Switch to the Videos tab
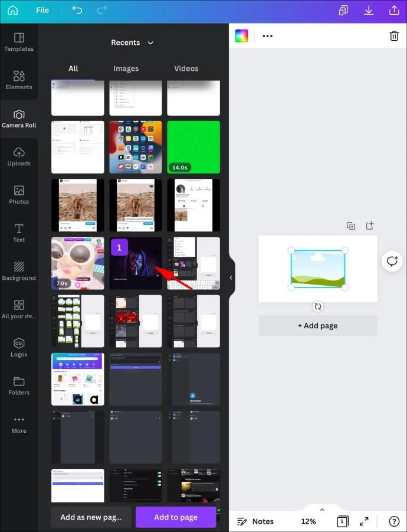Viewport: 407px width, 532px height. (x=186, y=68)
